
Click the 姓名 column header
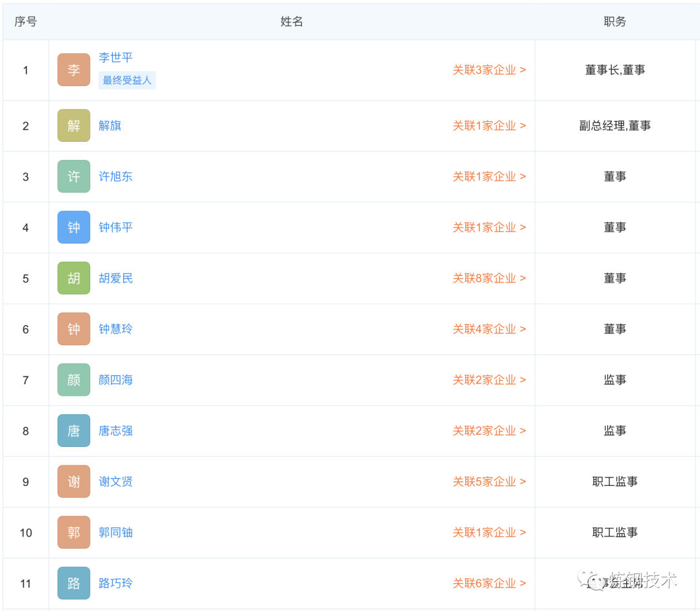pyautogui.click(x=292, y=21)
